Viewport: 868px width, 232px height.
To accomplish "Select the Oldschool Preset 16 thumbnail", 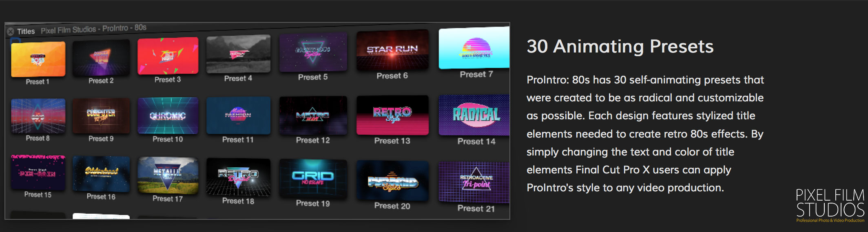I will (x=101, y=174).
